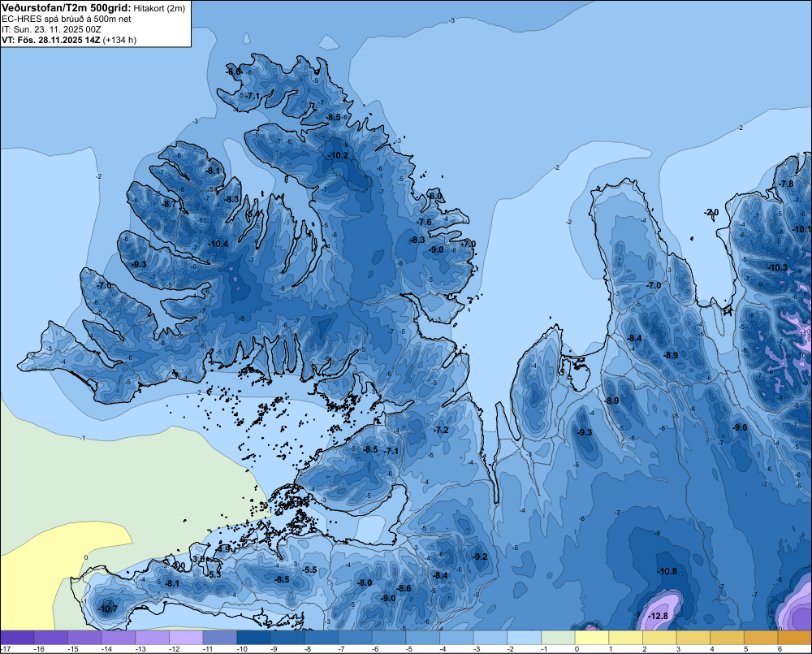Click the '(+134 h)' forecast offset text

click(x=119, y=40)
